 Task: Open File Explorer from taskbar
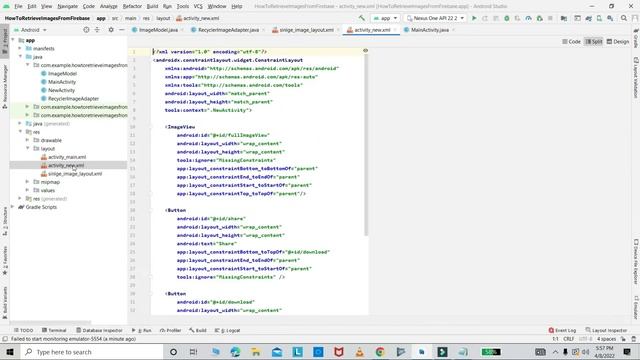[256, 352]
